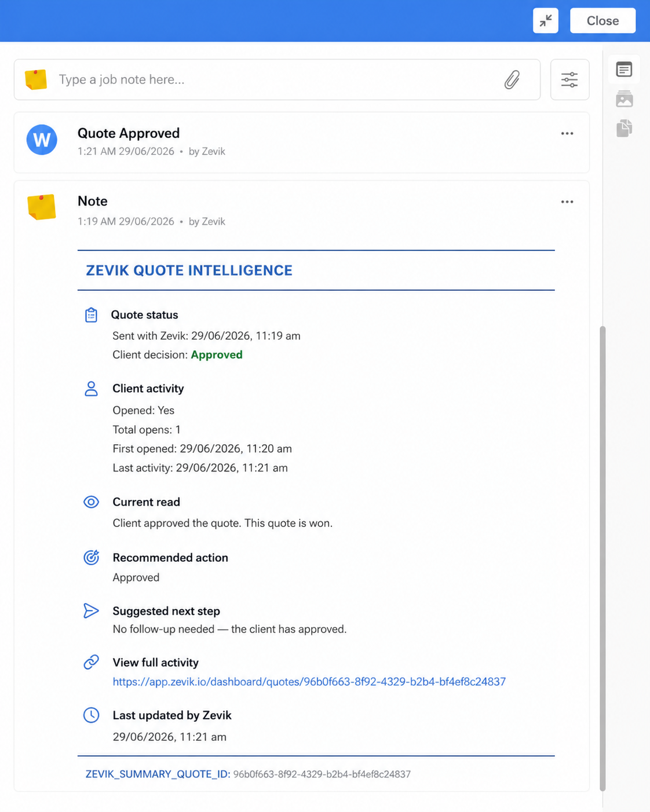Click the vertical scrollbar thumb
This screenshot has height=812, width=650.
tap(602, 558)
